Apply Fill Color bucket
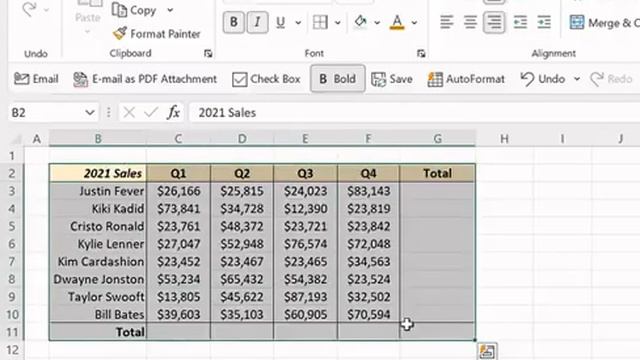640x360 pixels. click(x=360, y=22)
